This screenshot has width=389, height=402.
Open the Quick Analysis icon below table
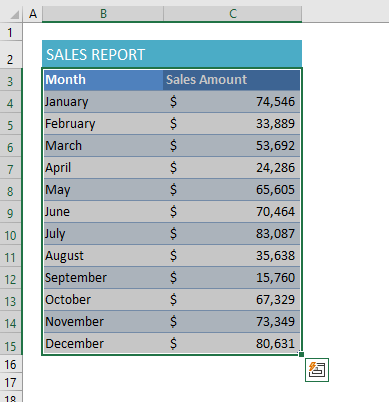click(317, 370)
